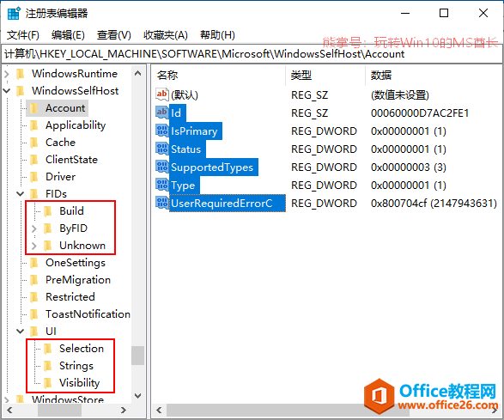The width and height of the screenshot is (504, 420).
Task: Expand the WindowsStore key
Action: (7, 399)
